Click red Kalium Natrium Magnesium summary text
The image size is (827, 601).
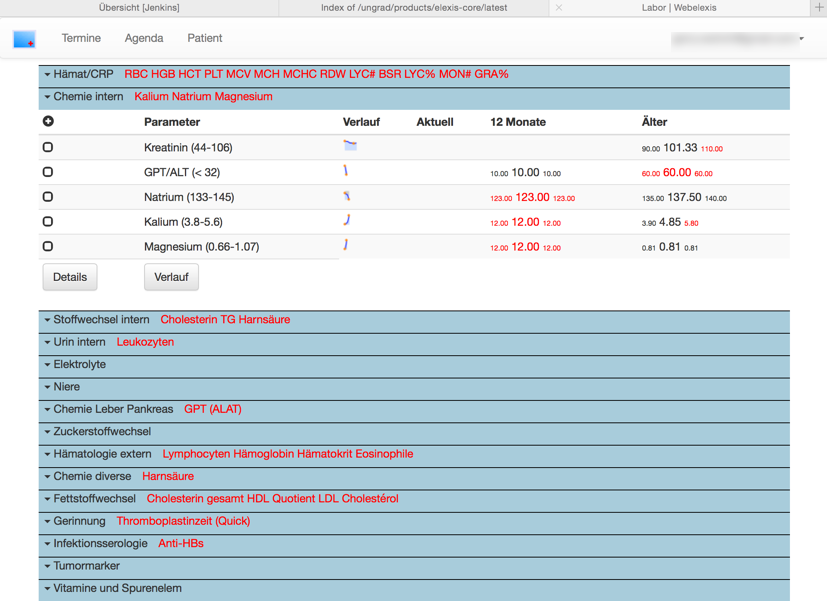click(x=204, y=96)
